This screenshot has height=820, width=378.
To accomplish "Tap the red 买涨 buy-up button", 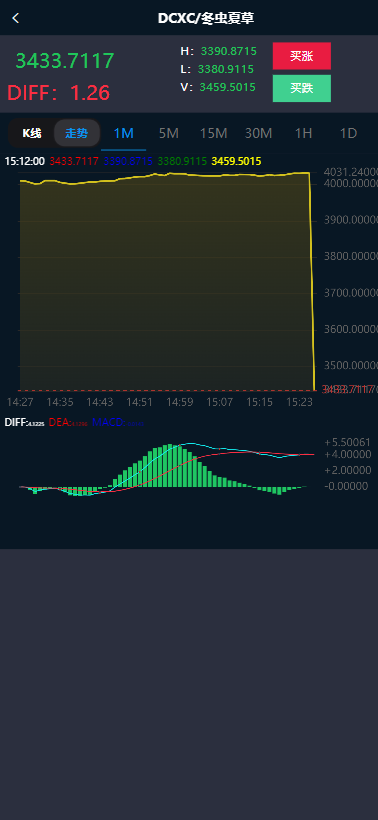I will coord(302,56).
